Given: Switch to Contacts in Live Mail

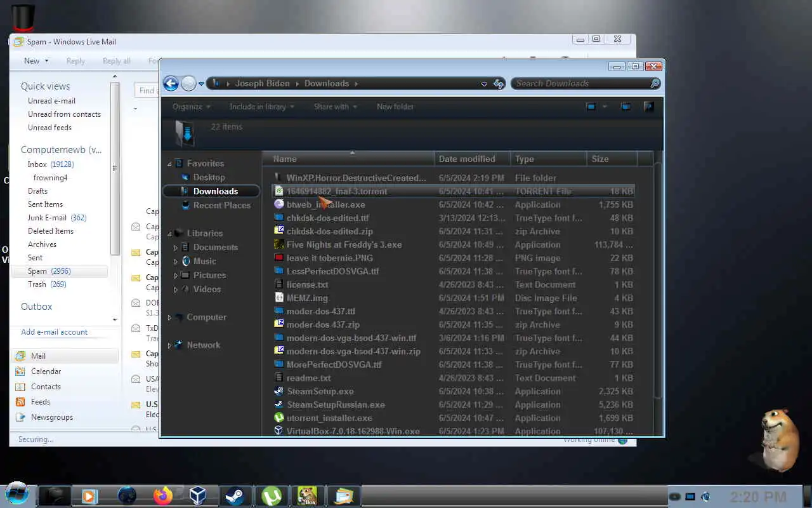Looking at the screenshot, I should 46,387.
